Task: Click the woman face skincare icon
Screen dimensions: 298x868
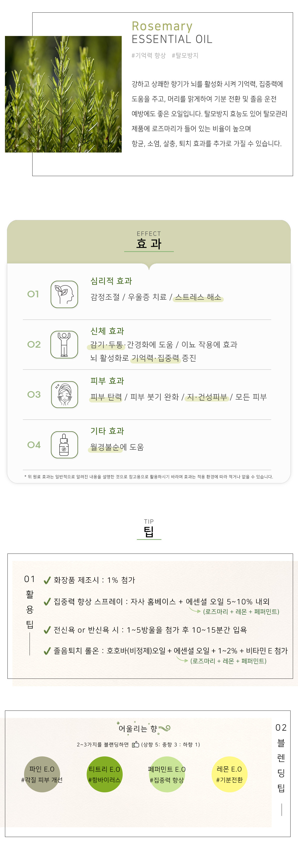Action: click(64, 394)
